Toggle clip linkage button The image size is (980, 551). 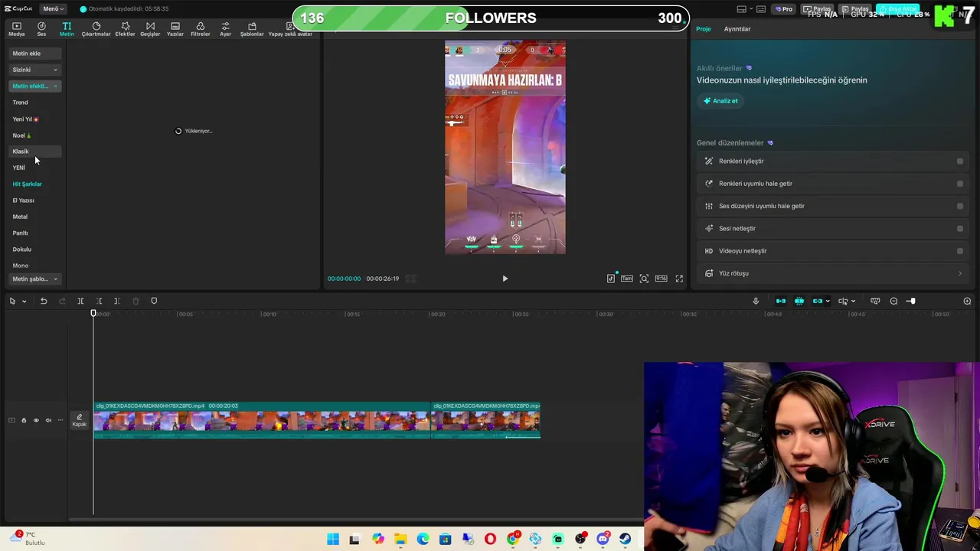pos(817,301)
